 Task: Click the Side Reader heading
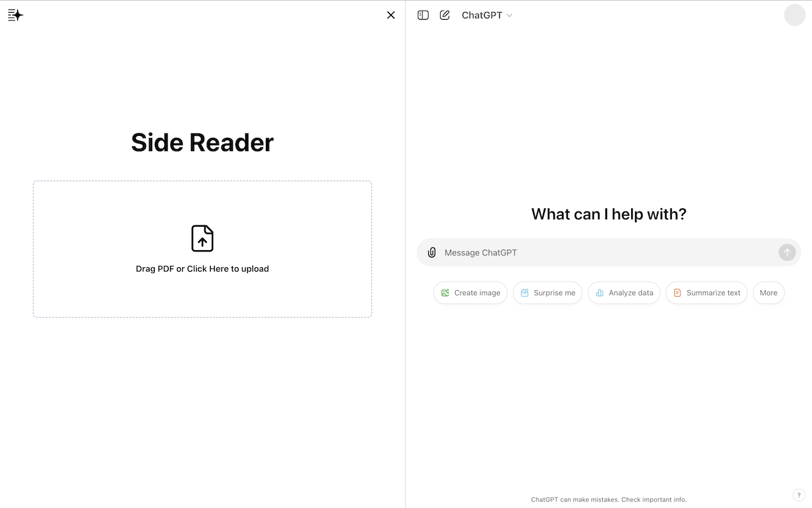[202, 142]
